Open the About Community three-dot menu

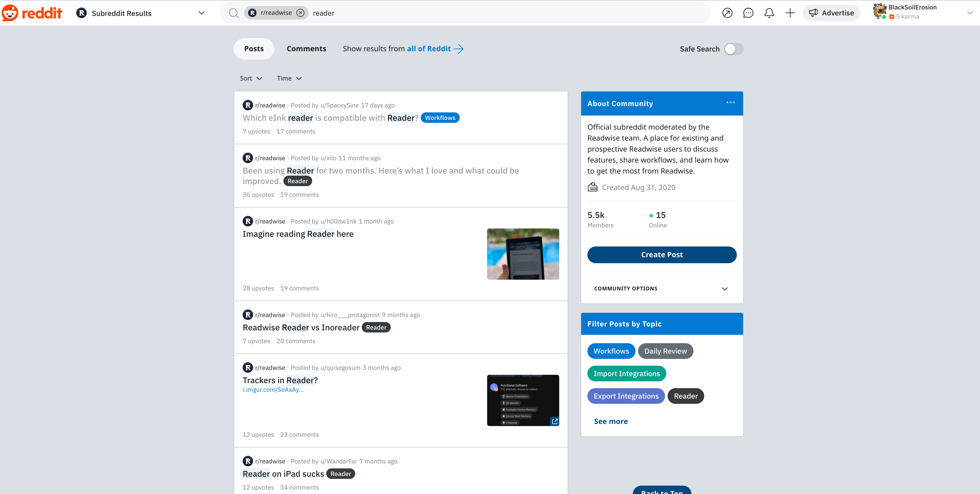[730, 103]
